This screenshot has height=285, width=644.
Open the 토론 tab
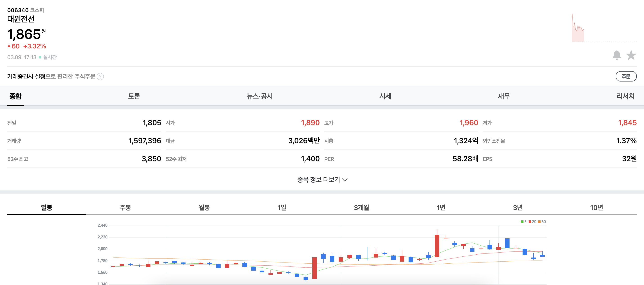(134, 96)
